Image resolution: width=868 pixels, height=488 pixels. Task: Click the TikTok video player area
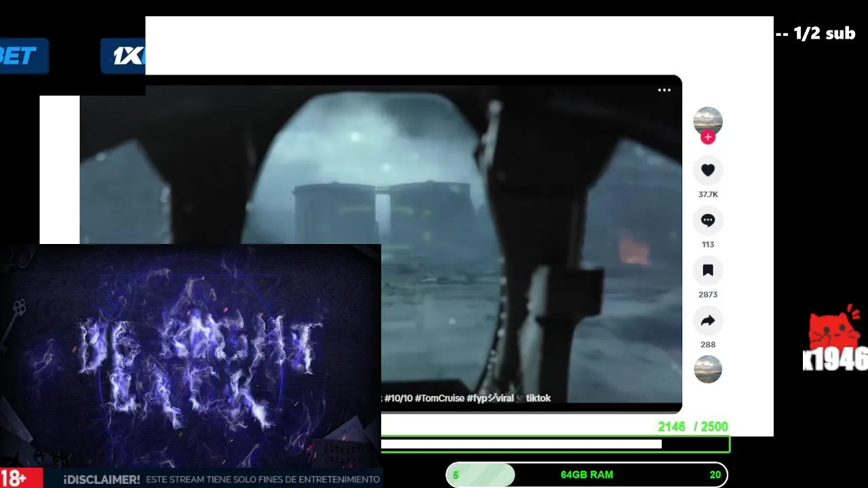(x=380, y=243)
